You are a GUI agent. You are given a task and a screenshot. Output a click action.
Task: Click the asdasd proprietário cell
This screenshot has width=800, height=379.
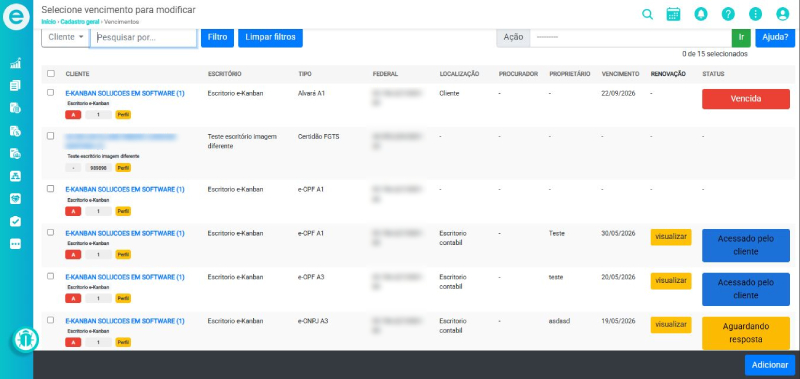pyautogui.click(x=559, y=321)
